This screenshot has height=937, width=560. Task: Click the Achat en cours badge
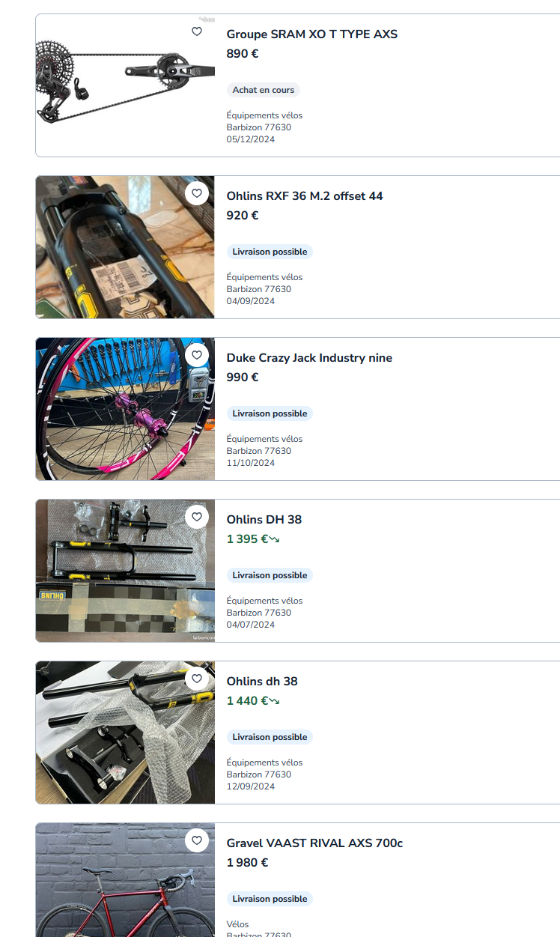pos(264,90)
